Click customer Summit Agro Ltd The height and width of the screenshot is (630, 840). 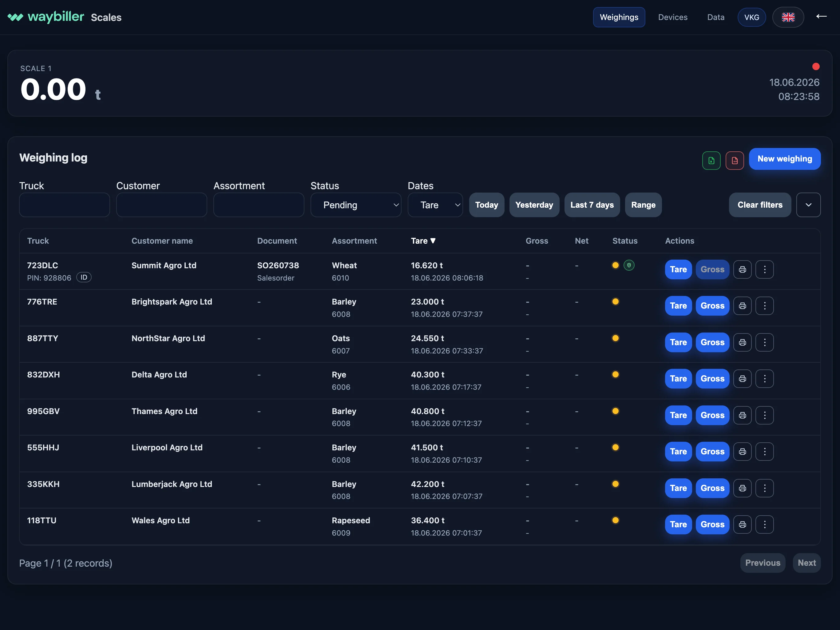point(164,265)
